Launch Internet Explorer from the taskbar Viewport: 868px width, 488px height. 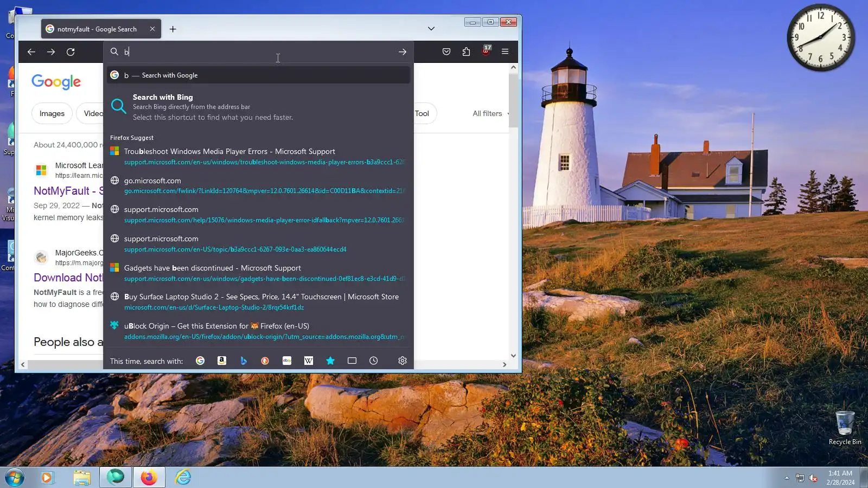click(183, 478)
